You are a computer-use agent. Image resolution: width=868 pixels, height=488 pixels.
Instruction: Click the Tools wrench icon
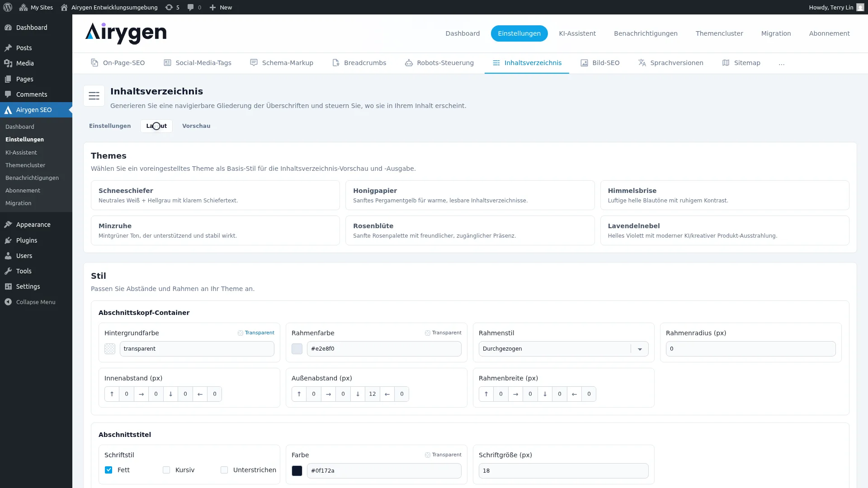(8, 271)
